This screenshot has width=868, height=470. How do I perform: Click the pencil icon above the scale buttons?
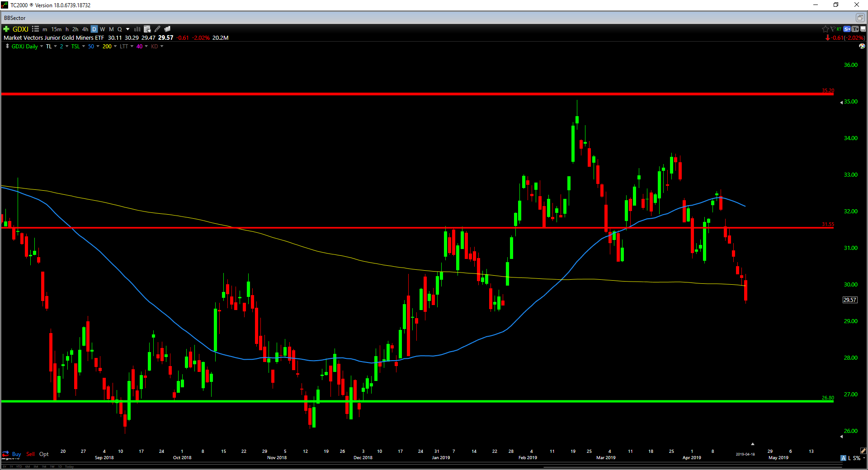pyautogui.click(x=863, y=451)
